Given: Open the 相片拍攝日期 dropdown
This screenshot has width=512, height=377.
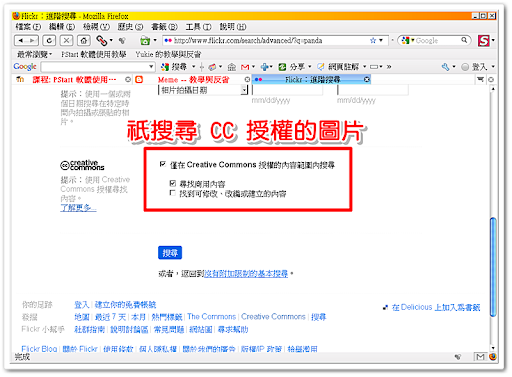Looking at the screenshot, I should click(203, 90).
